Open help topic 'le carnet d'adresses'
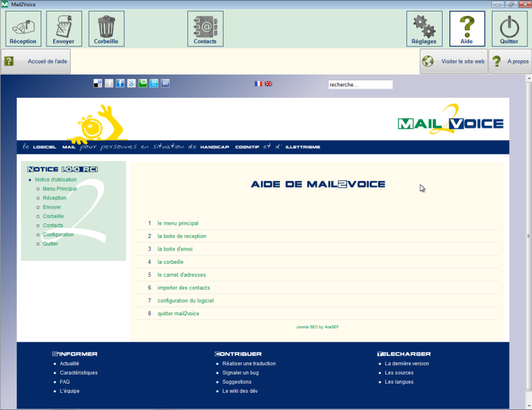Screen dimensions: 532x410 [x=182, y=275]
